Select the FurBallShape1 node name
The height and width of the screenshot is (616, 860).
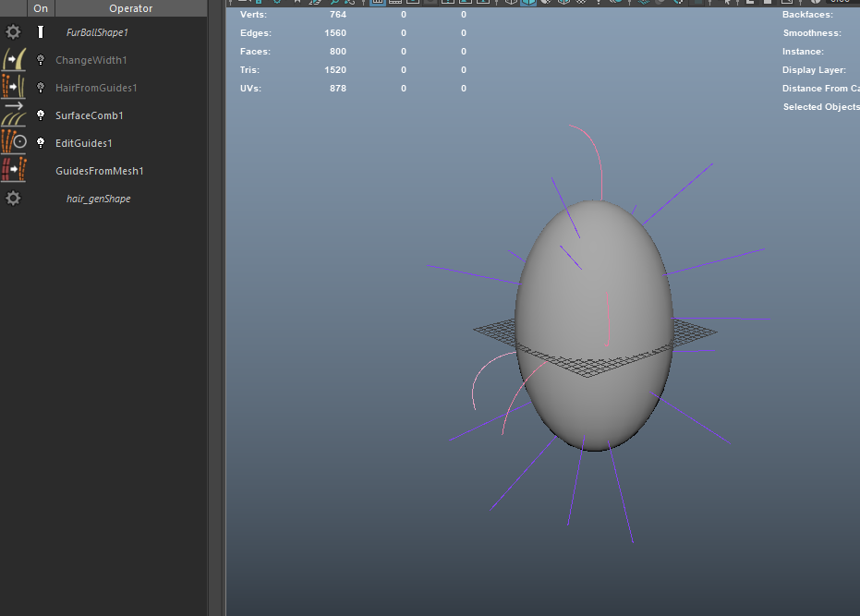click(x=97, y=32)
